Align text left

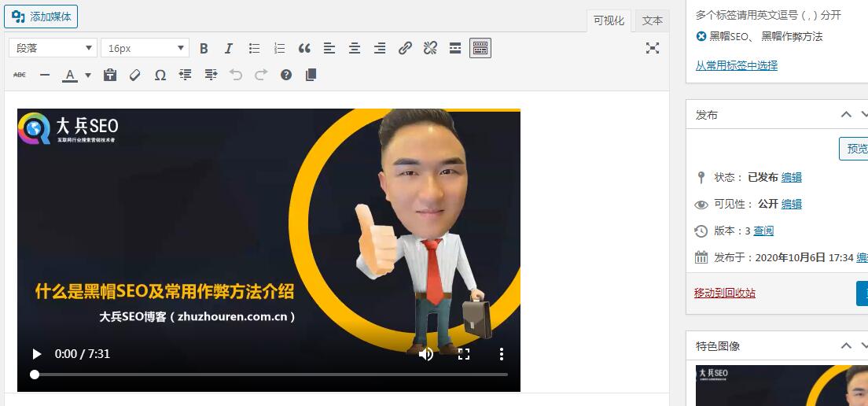click(329, 48)
